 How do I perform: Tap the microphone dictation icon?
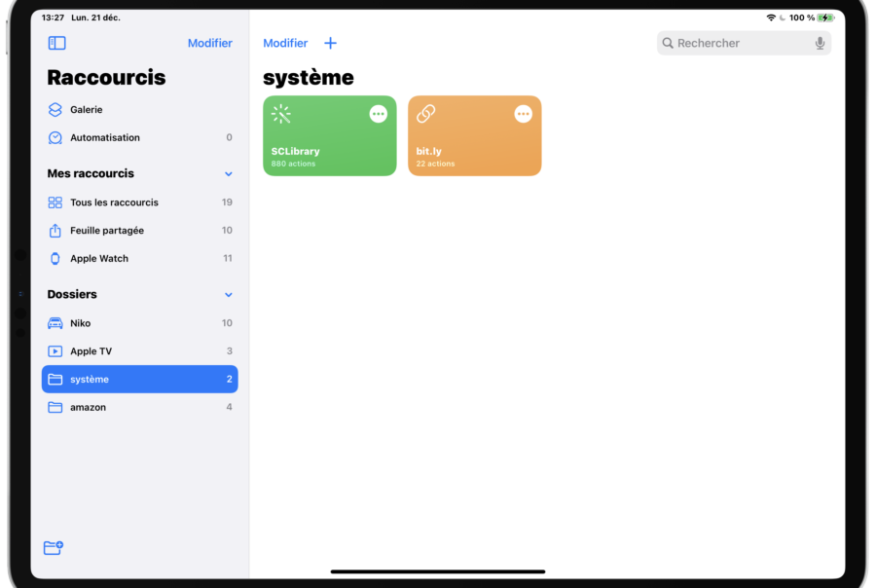tap(820, 43)
